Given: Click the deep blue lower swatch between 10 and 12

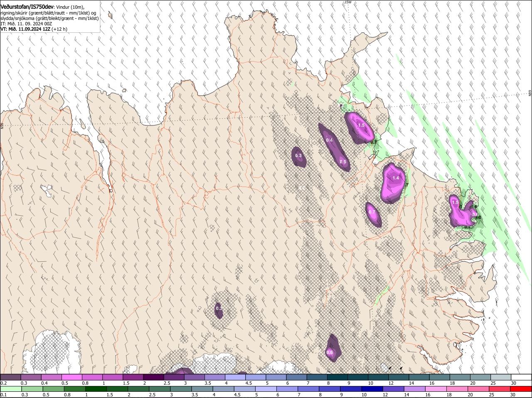Looking at the screenshot, I should tap(372, 389).
